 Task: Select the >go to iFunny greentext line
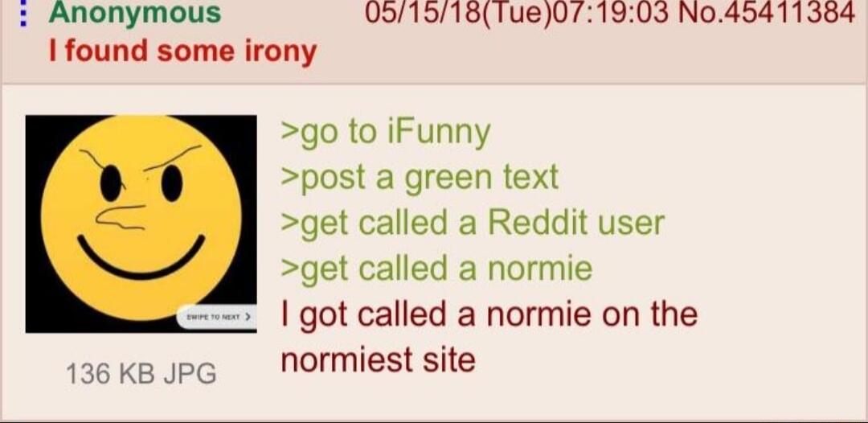pyautogui.click(x=386, y=133)
